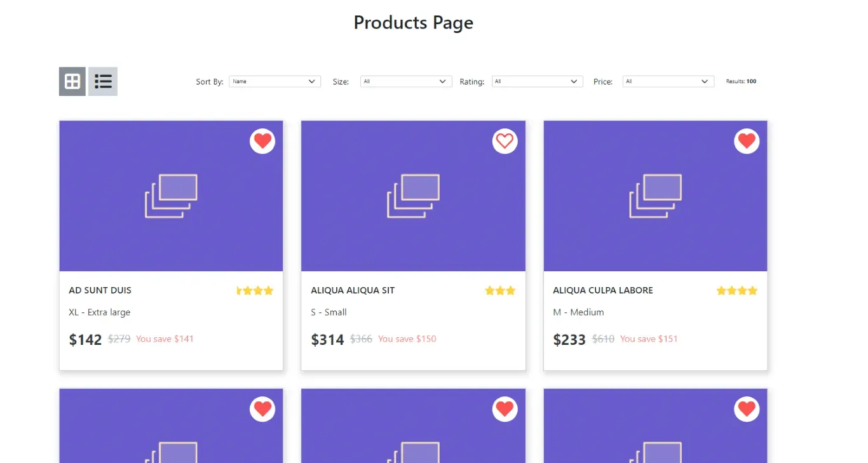The image size is (868, 463).
Task: Click the AD SUNT DUIS product title
Action: [100, 290]
